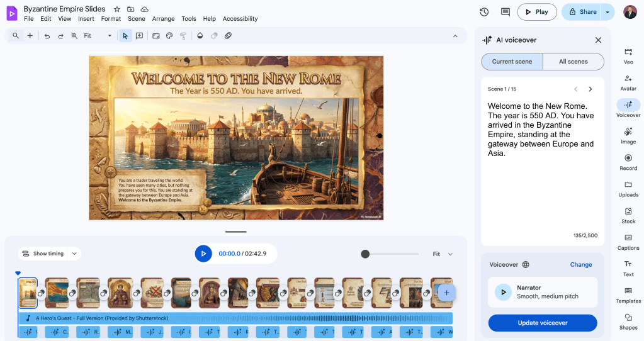Screen dimensions: 644x341
Task: Open the Captions panel
Action: point(628,241)
